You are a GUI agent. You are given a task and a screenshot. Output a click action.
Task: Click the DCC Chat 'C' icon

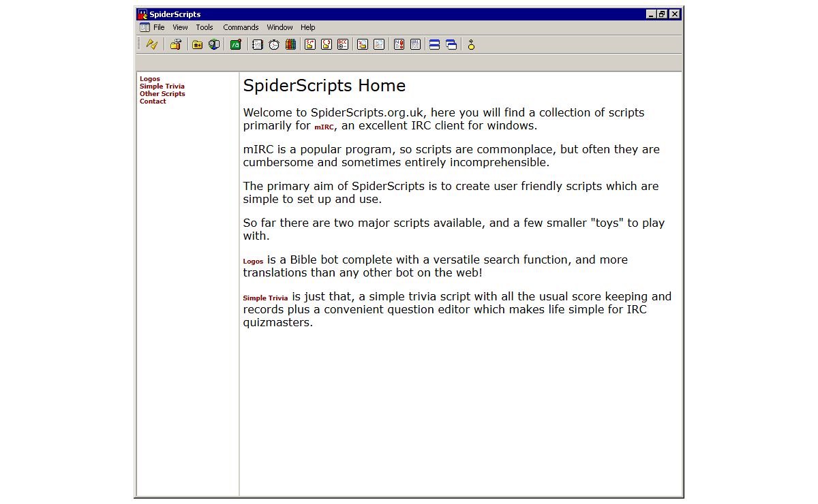coord(327,44)
